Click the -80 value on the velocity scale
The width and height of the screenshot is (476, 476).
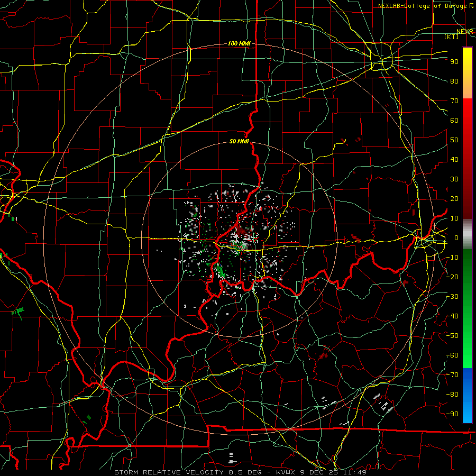[453, 395]
